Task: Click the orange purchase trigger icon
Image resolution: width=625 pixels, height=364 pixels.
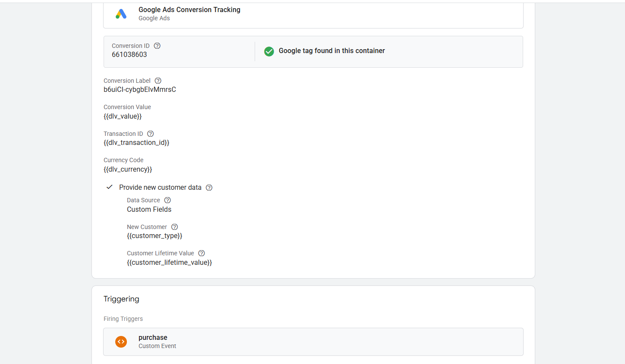Action: 121,342
